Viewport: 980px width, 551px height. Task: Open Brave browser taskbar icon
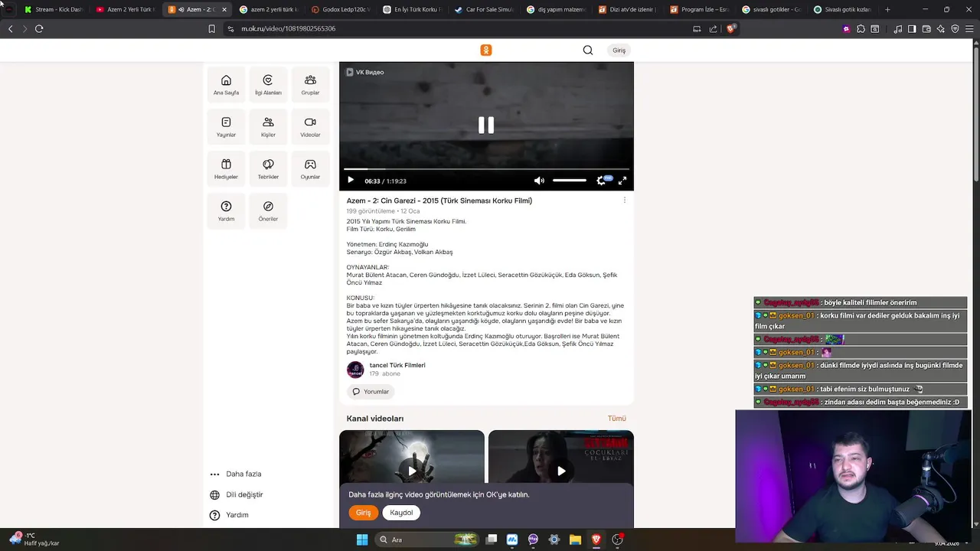[596, 540]
